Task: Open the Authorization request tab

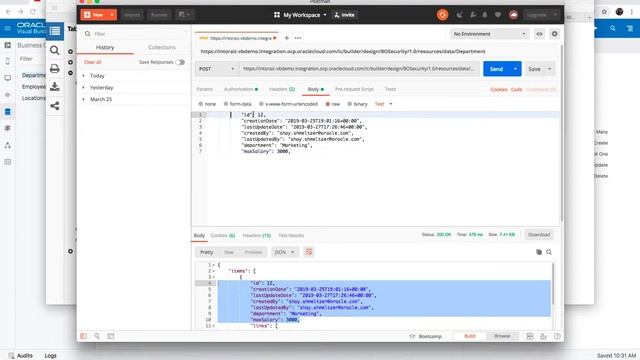Action: pyautogui.click(x=240, y=89)
